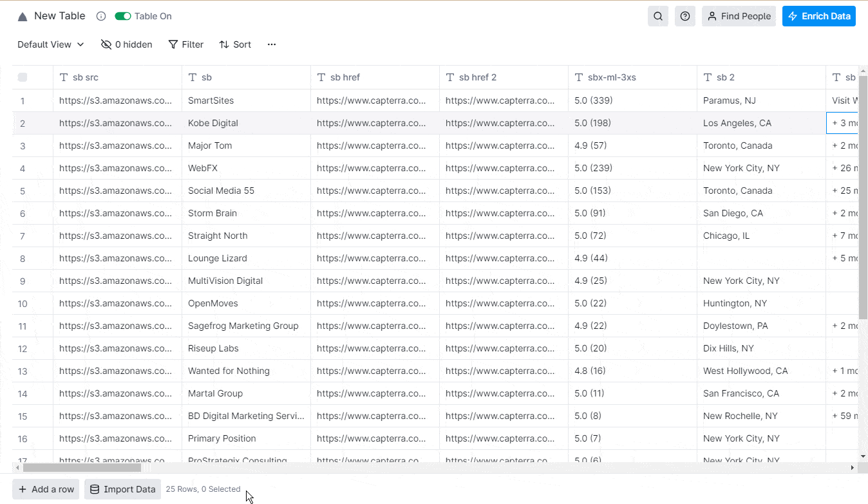Screen dimensions: 868x504
Task: Select the Storm Brain cell
Action: coord(246,213)
